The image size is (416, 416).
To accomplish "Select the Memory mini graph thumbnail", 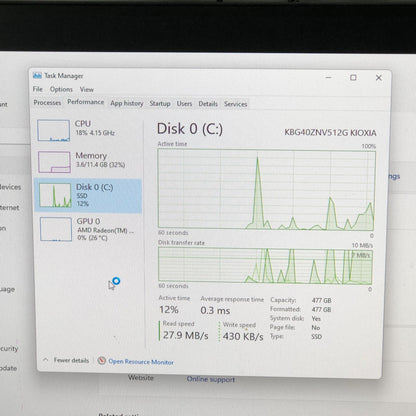I will (54, 162).
